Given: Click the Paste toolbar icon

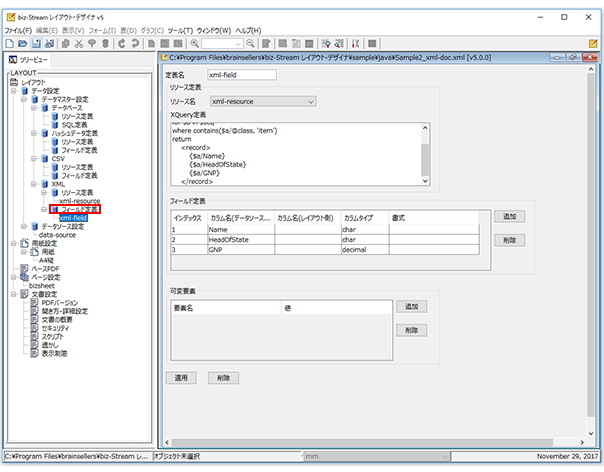Looking at the screenshot, I should click(92, 44).
